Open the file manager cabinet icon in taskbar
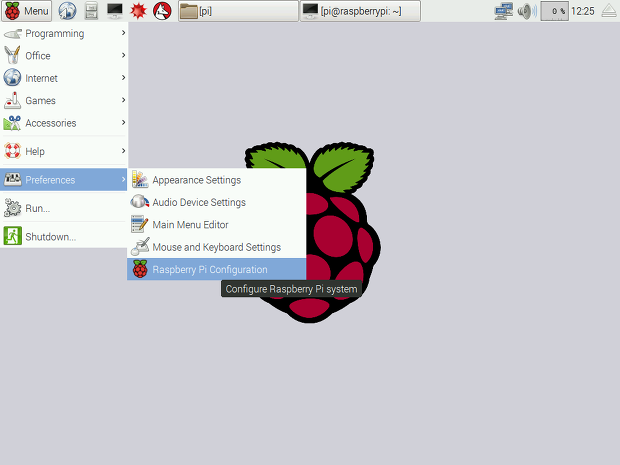Viewport: 620px width, 465px height. coord(91,11)
